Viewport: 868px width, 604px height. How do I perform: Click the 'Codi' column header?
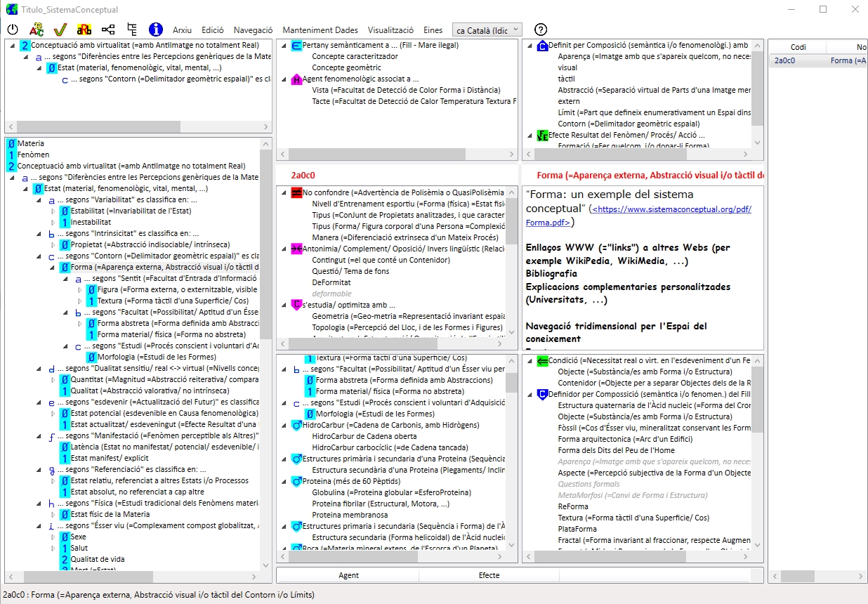pyautogui.click(x=798, y=47)
